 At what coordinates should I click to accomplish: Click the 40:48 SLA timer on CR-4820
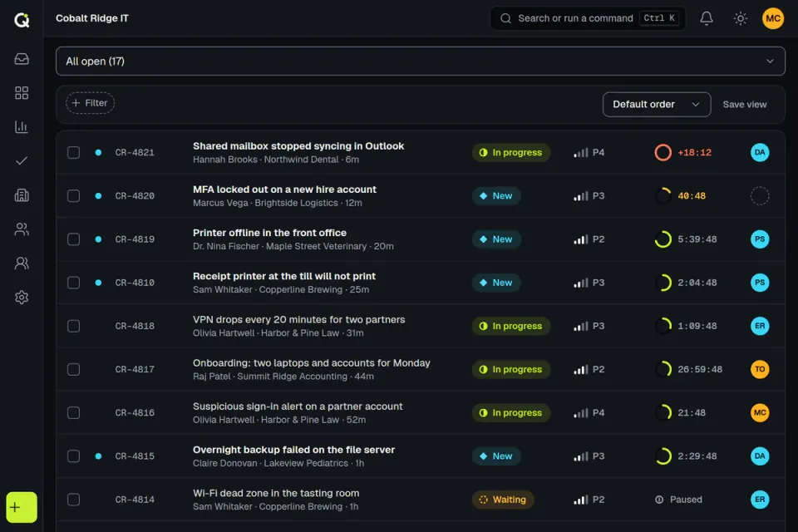pyautogui.click(x=692, y=195)
